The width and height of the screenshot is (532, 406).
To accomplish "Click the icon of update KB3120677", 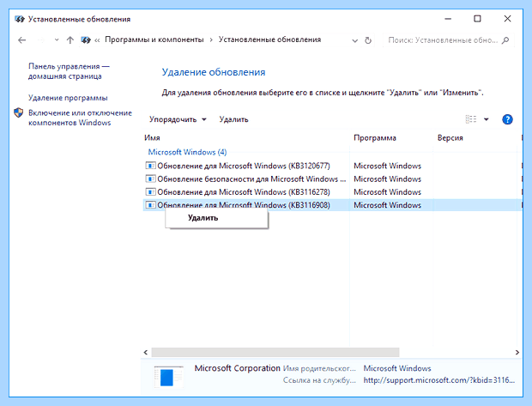I will pos(150,166).
